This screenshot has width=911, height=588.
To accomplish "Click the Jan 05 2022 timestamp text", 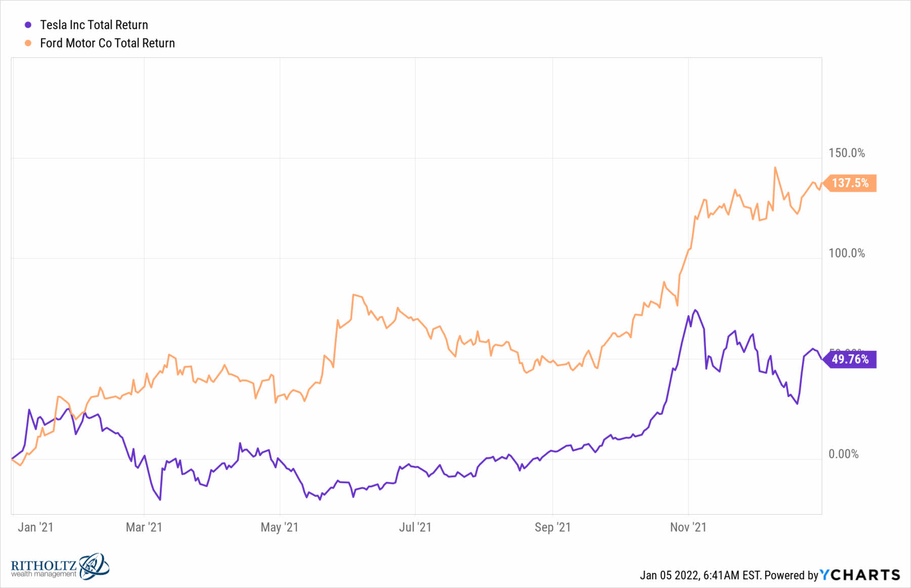I will (x=700, y=575).
